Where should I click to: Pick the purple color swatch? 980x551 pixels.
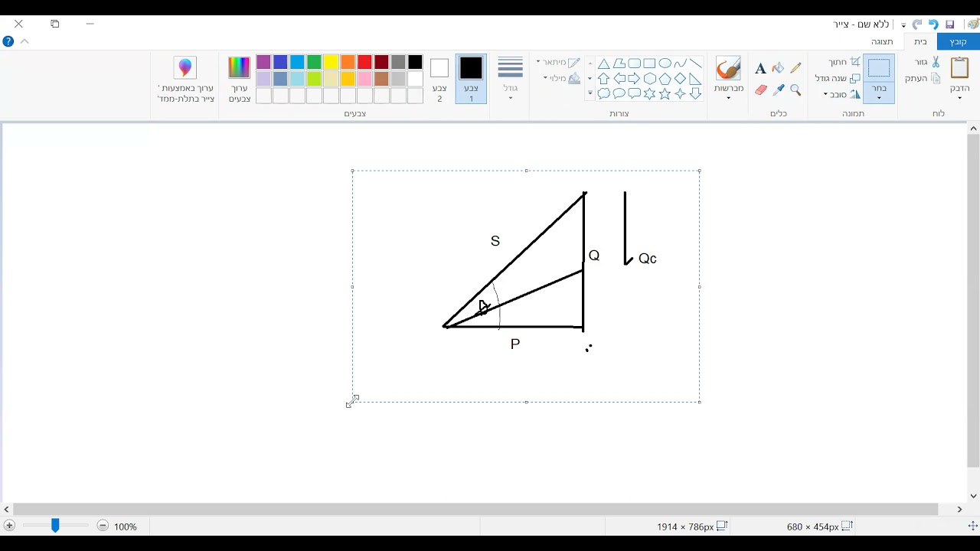(263, 62)
